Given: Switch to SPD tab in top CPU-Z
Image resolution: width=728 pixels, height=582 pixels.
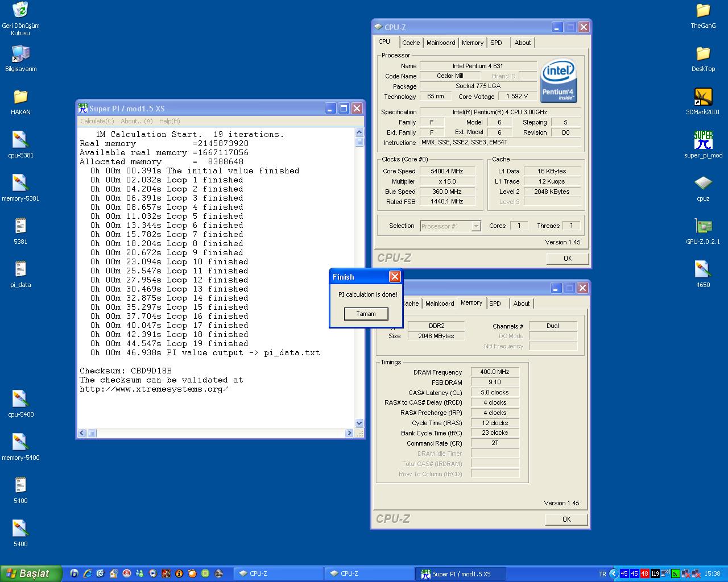Looking at the screenshot, I should click(x=496, y=43).
